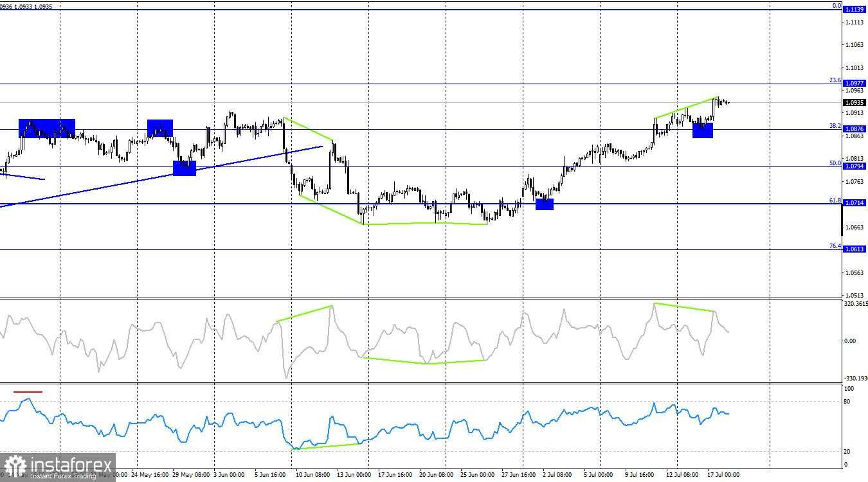Click the 25 Jun 00:00 time label

pos(478,475)
